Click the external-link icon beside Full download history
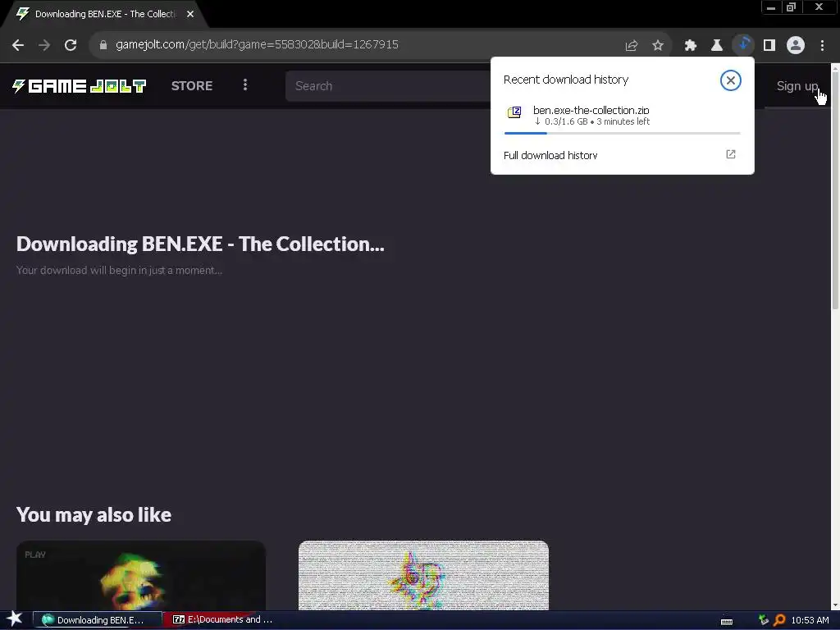This screenshot has height=630, width=840. 730,154
